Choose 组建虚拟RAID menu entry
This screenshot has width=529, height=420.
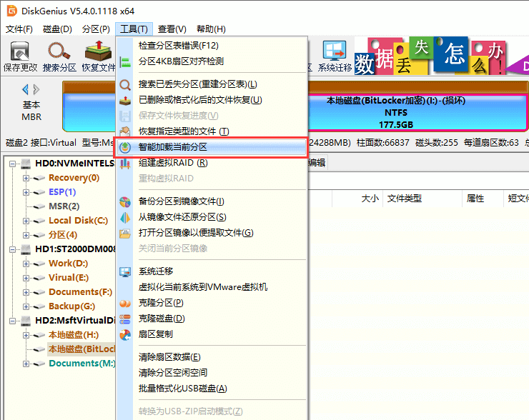(x=211, y=163)
